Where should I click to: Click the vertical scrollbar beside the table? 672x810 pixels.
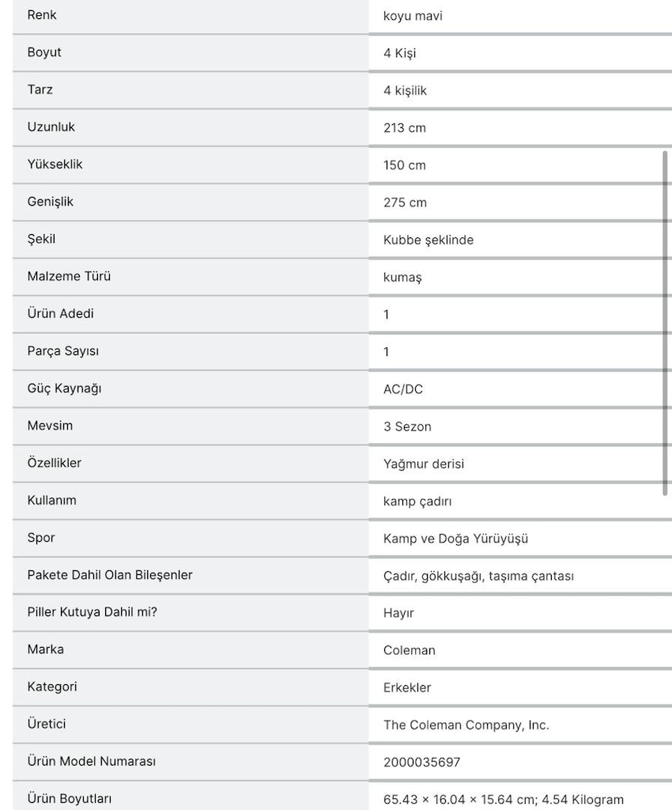665,324
